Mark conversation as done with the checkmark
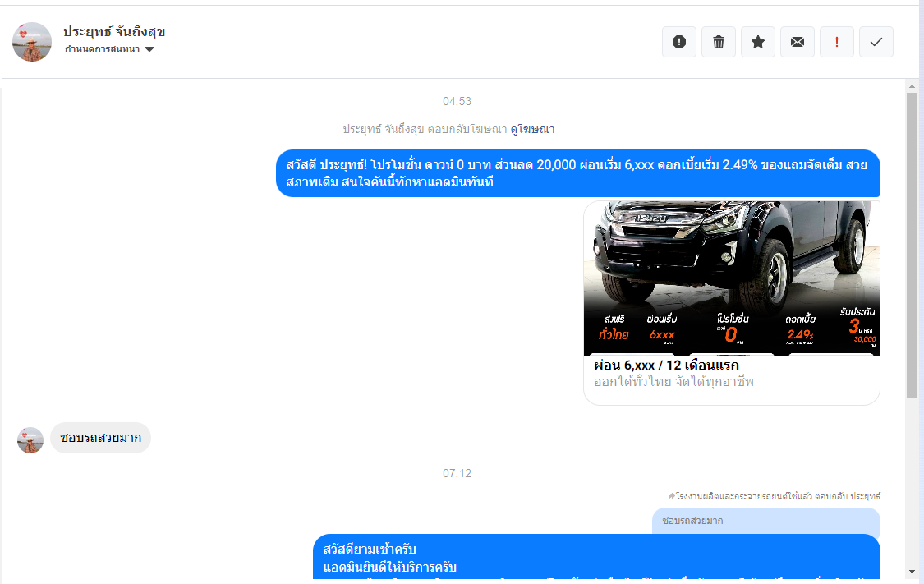The height and width of the screenshot is (584, 924). (x=876, y=42)
